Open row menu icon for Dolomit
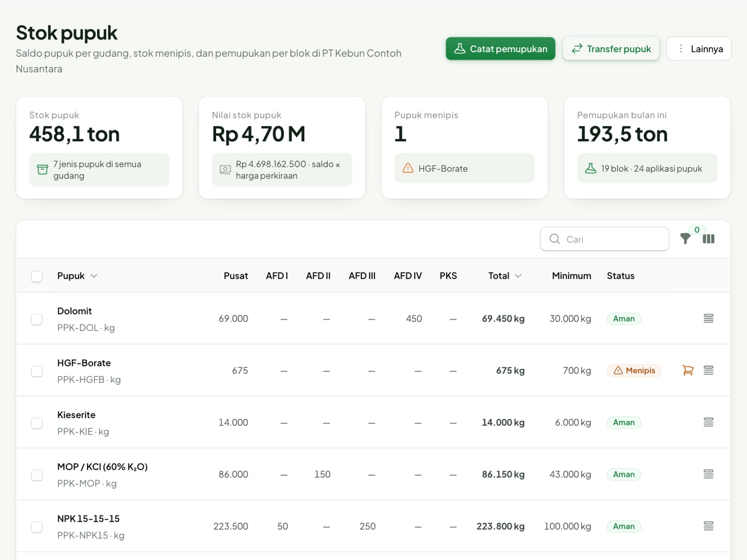747x560 pixels. click(x=709, y=319)
